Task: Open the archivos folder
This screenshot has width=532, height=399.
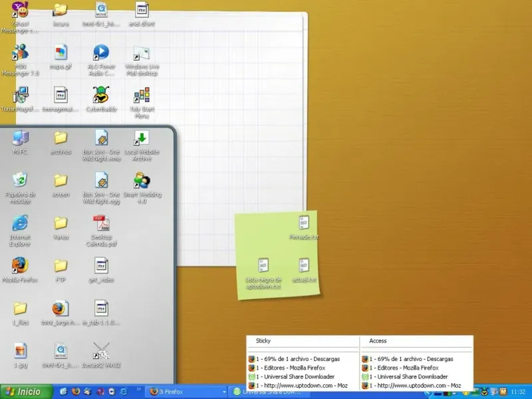Action: click(61, 138)
